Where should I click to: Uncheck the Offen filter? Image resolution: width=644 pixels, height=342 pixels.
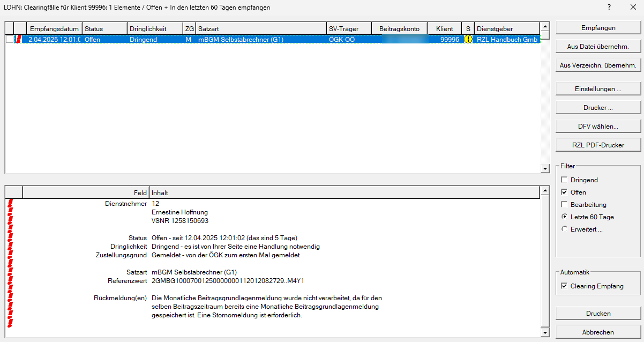point(564,192)
